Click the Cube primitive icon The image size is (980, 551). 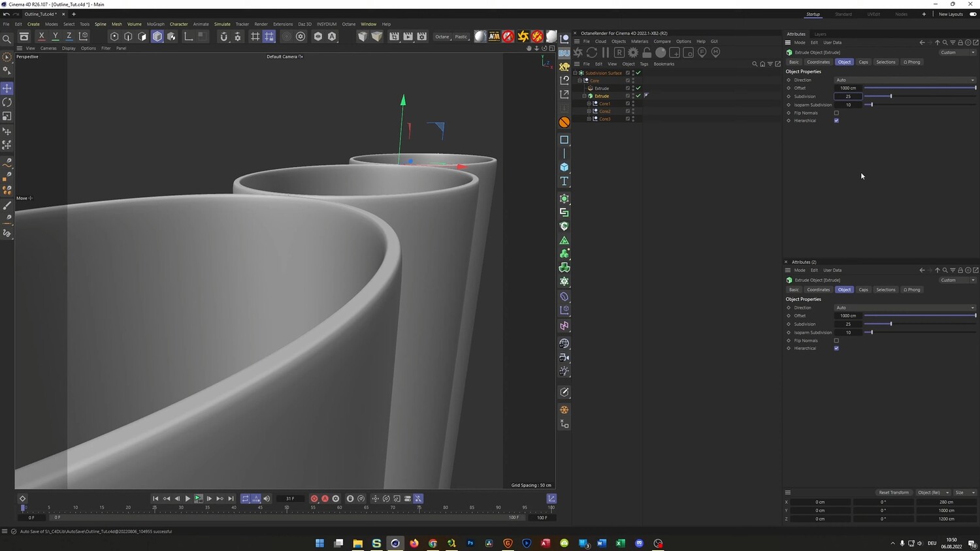[x=564, y=167]
